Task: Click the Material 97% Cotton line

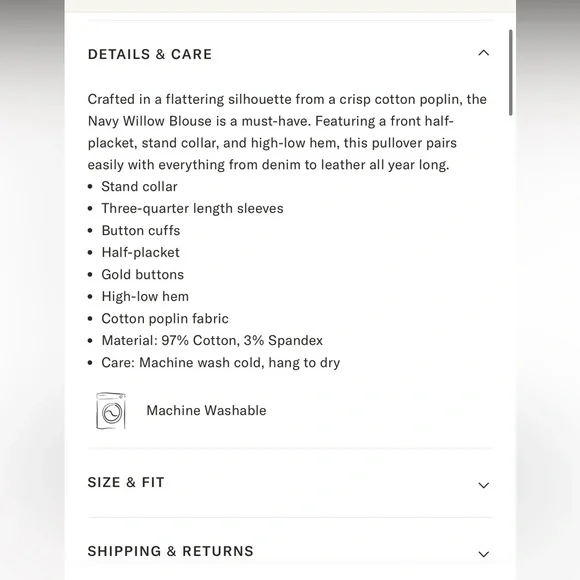Action: click(212, 341)
